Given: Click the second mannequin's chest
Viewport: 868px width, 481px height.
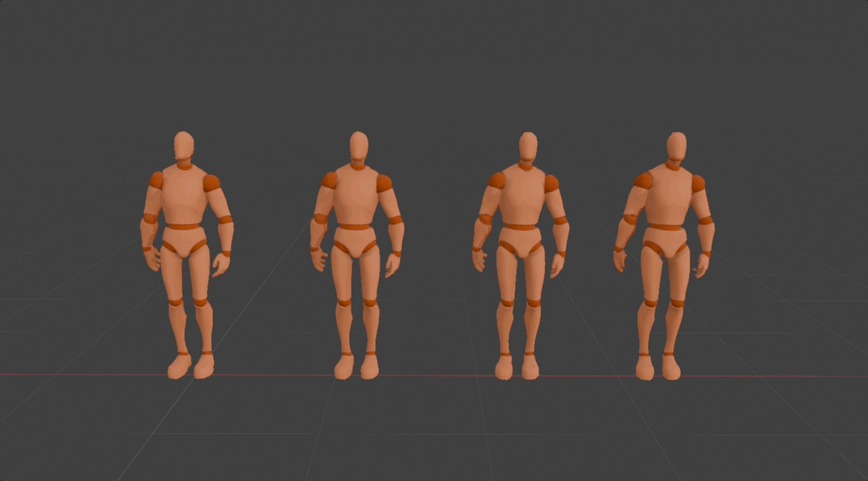Looking at the screenshot, I should (x=356, y=196).
